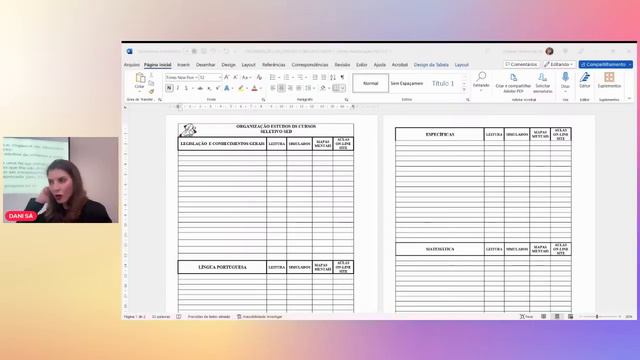Toggle underline (S) formatting

point(186,88)
